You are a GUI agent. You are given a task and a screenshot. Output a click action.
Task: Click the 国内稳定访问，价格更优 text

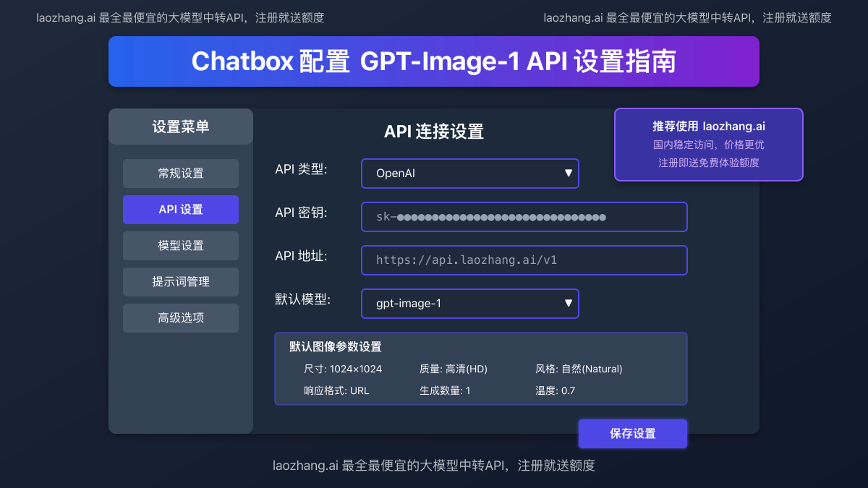point(709,145)
